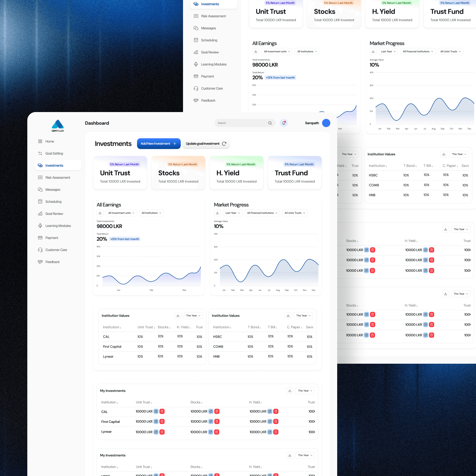The width and height of the screenshot is (476, 476).
Task: Open the blue Sampath profile avatar
Action: coord(326,123)
